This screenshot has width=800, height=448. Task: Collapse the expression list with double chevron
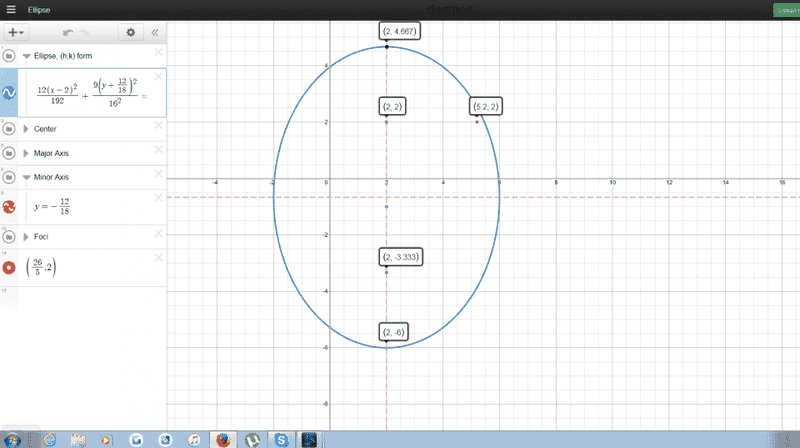point(155,32)
